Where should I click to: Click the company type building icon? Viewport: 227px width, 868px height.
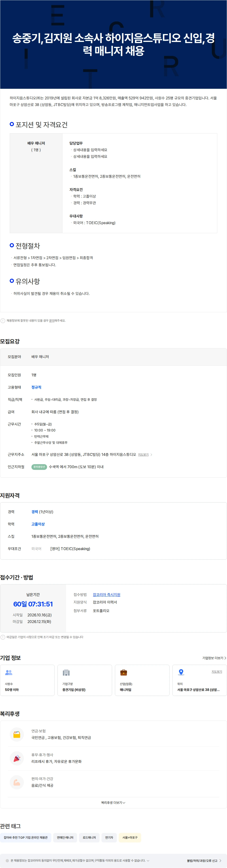click(x=66, y=672)
